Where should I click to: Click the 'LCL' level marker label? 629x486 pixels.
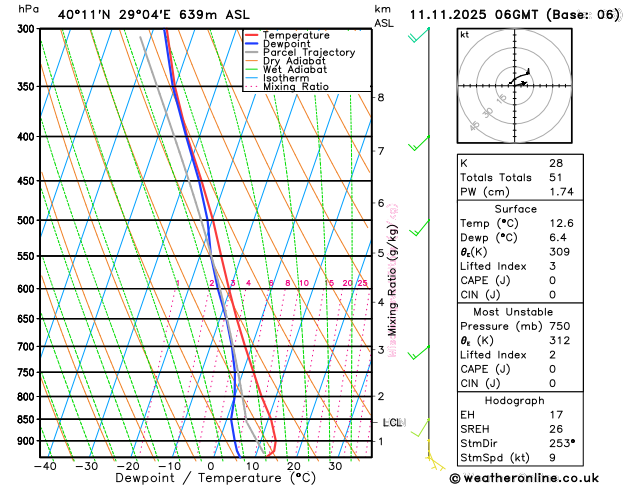click(394, 422)
